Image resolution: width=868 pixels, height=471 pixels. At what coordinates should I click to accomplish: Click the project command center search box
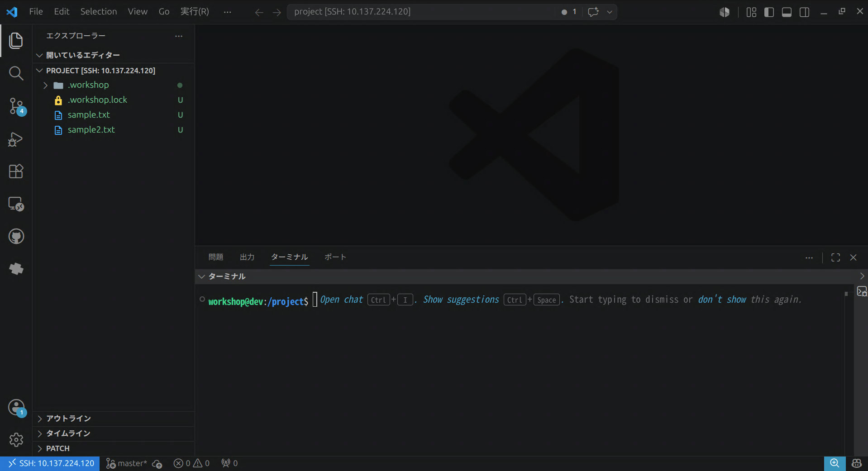(x=421, y=12)
